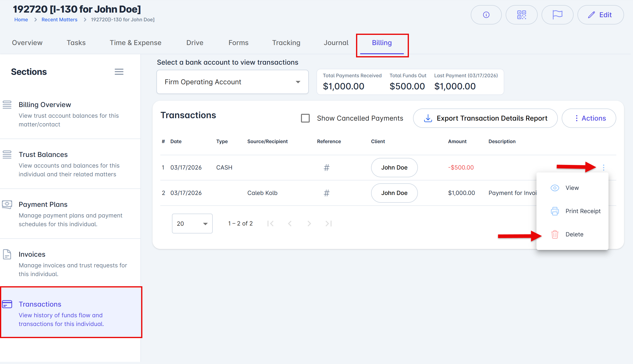Click the flag icon button

[557, 15]
